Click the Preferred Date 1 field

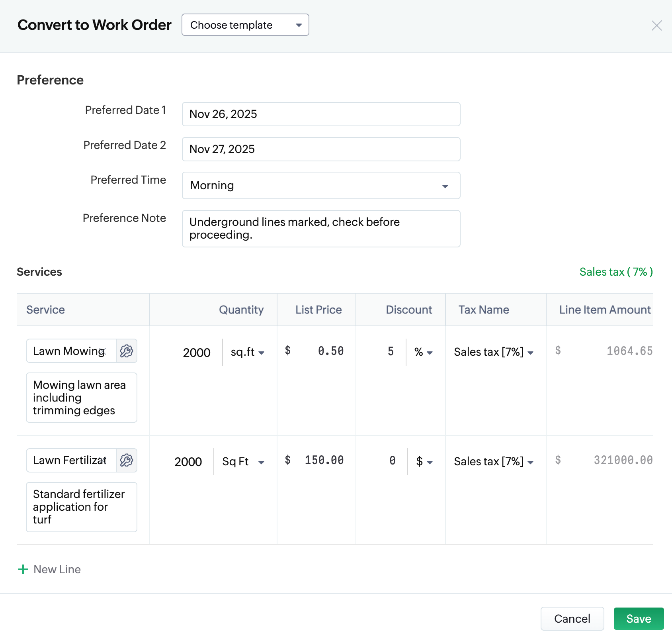tap(321, 114)
